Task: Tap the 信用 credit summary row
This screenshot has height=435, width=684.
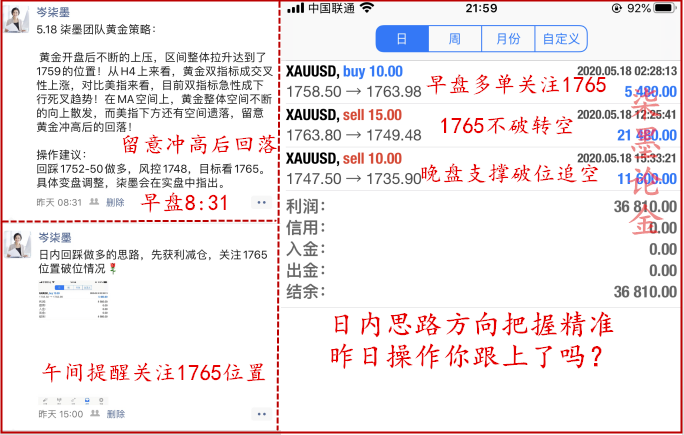Action: tap(481, 228)
